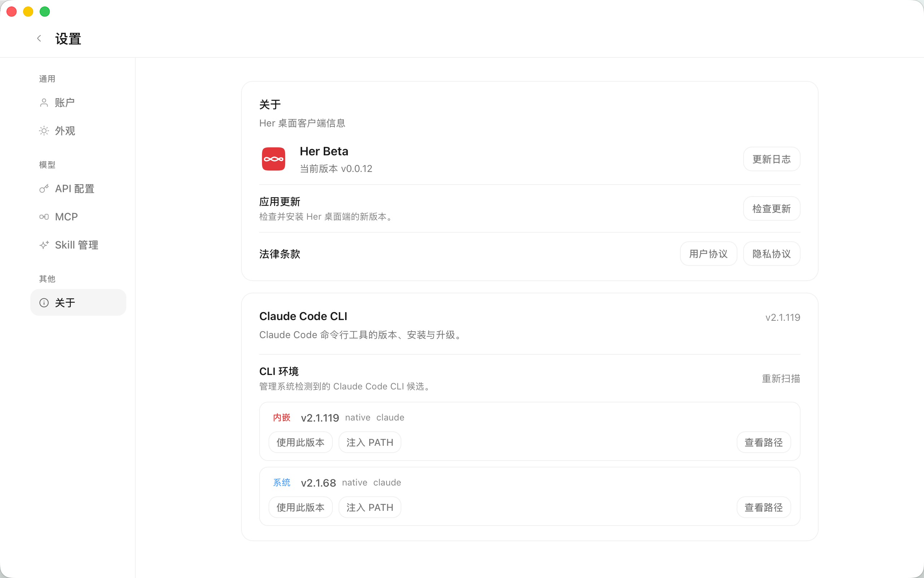924x578 pixels.
Task: Click the 其他 sidebar group header
Action: click(x=47, y=279)
